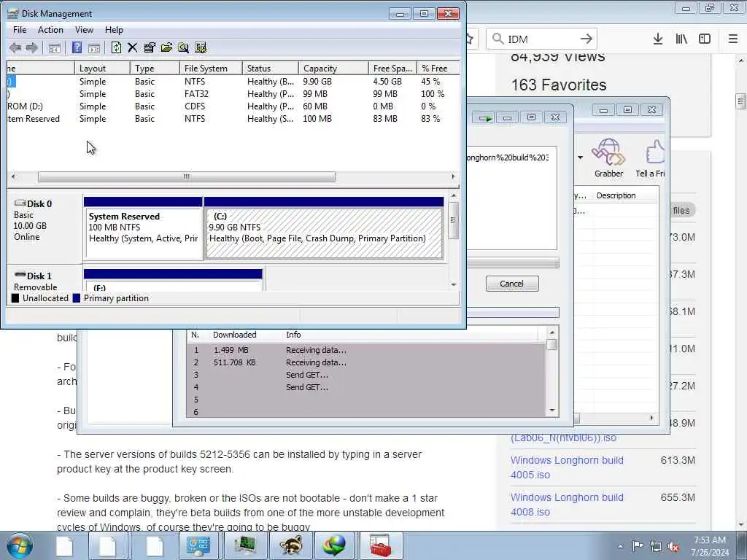Click the Windows Start orb
The image size is (747, 560).
pyautogui.click(x=20, y=545)
